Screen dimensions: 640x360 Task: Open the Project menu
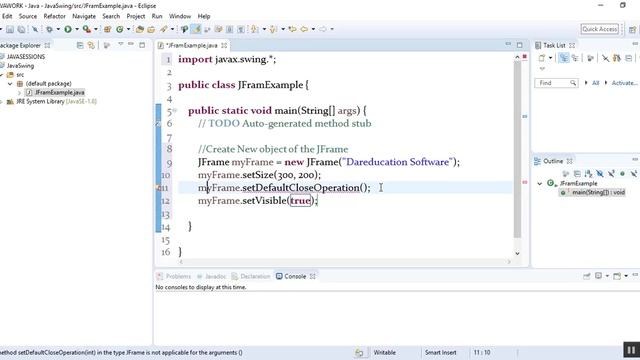136,16
